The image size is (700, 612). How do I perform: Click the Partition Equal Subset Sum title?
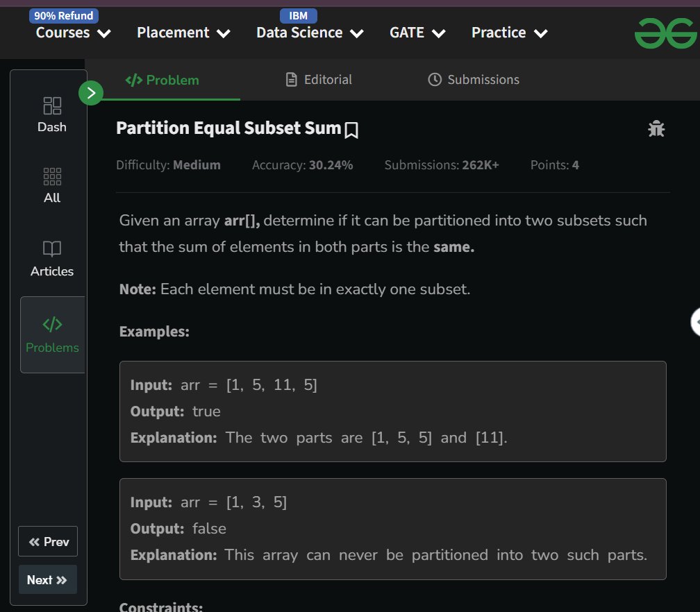point(228,128)
